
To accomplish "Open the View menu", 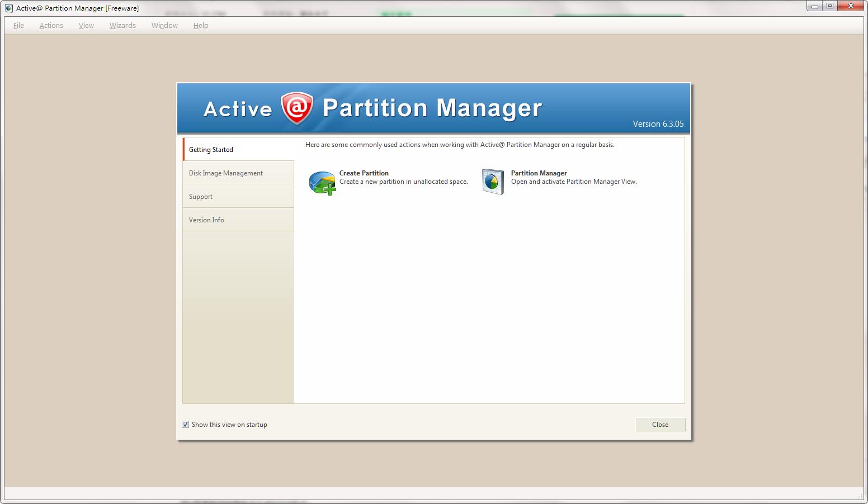I will click(86, 25).
